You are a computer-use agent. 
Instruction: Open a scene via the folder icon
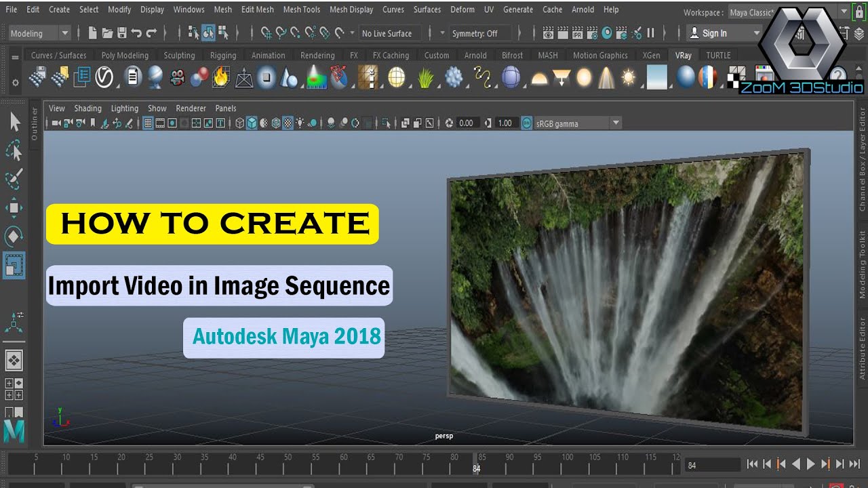[x=107, y=33]
